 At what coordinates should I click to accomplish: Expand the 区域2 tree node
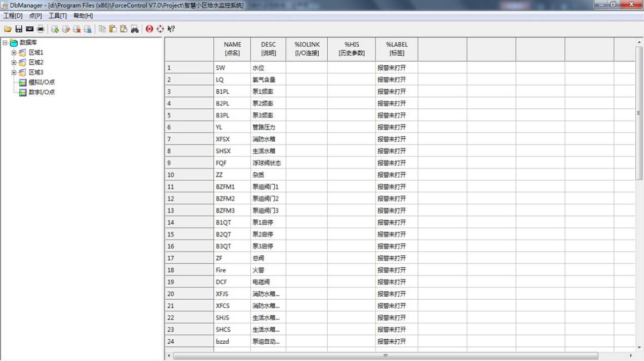(x=14, y=62)
